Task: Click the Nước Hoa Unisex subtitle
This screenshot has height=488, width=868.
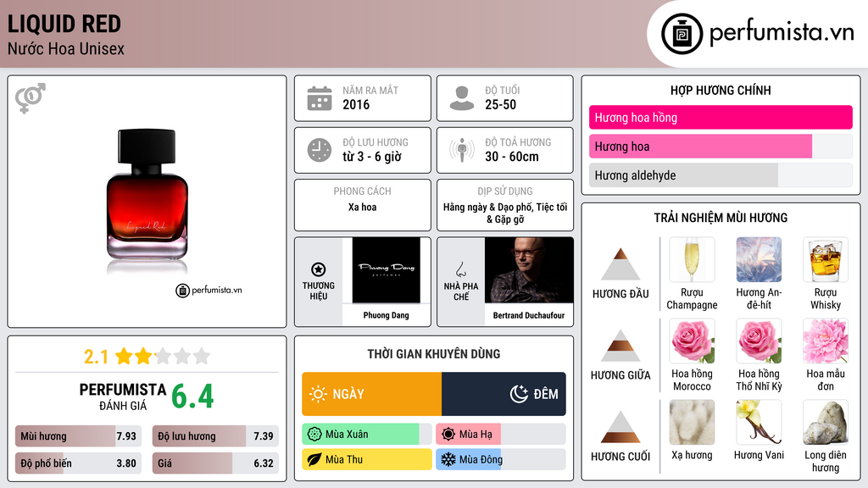Action: point(66,49)
